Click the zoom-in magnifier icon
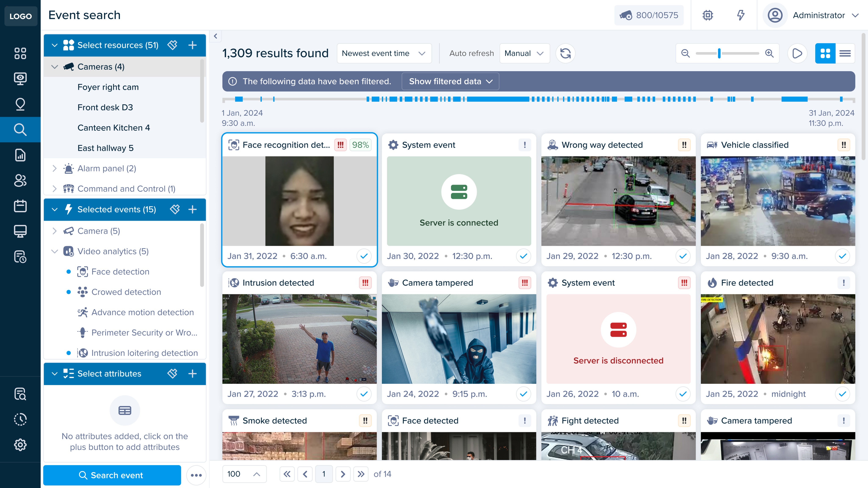The image size is (868, 488). 769,53
